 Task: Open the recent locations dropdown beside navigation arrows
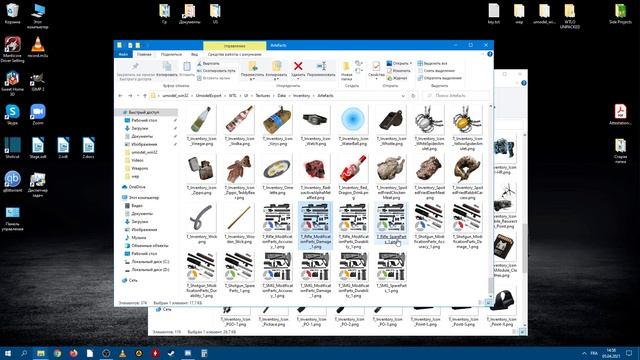click(138, 96)
